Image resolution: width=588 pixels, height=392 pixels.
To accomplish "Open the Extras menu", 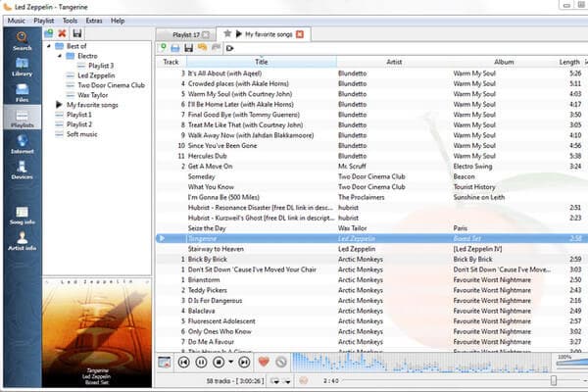I will [x=94, y=21].
